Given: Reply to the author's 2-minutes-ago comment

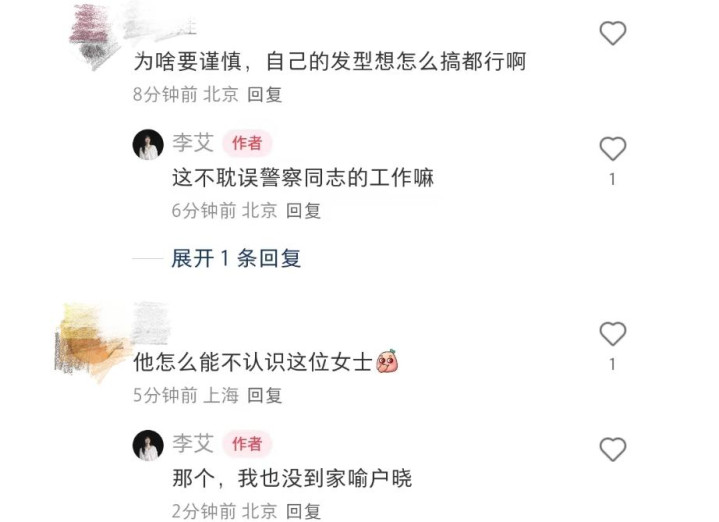Looking at the screenshot, I should tap(303, 511).
